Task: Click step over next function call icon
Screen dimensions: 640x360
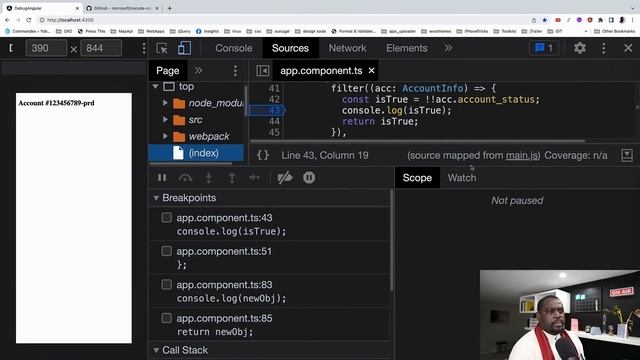Action: (186, 178)
